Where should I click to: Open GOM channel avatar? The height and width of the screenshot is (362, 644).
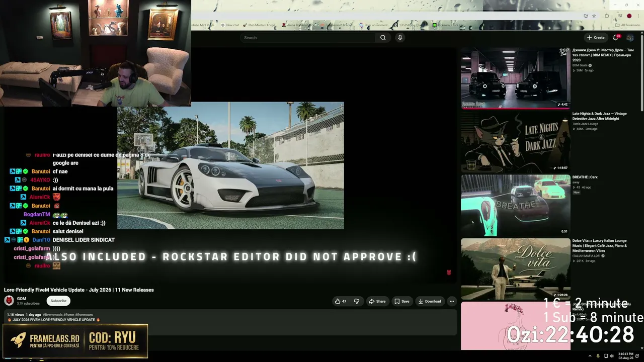pos(9,301)
